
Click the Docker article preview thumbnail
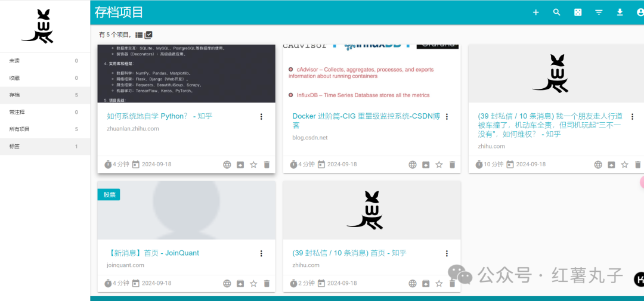coord(371,73)
